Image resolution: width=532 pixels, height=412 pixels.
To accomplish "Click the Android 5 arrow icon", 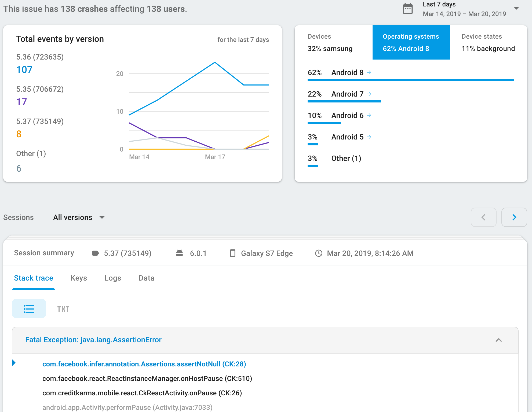I will 369,137.
